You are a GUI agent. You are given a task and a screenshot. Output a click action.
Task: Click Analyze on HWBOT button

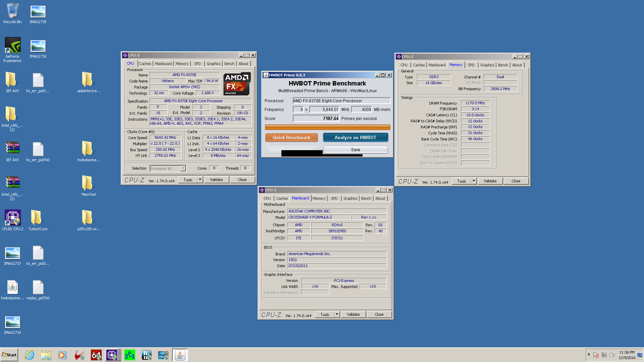click(356, 137)
